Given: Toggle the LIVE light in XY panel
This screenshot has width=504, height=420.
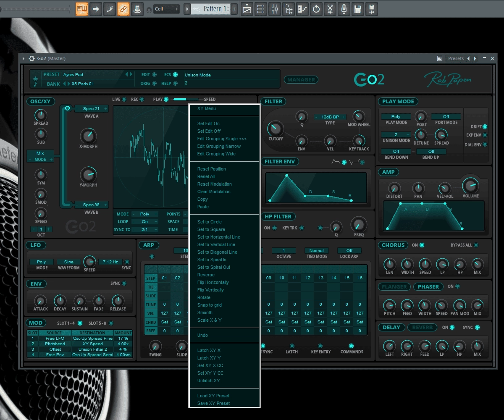Looking at the screenshot, I should coord(124,100).
